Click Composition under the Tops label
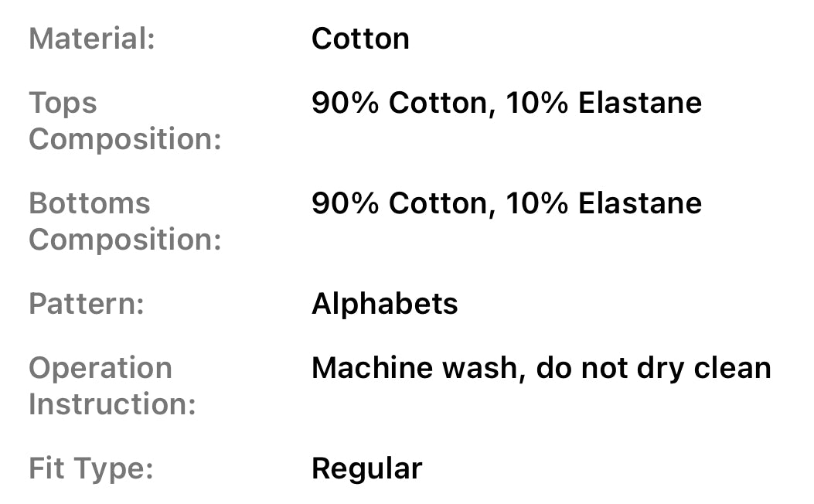814x504 pixels. (124, 139)
